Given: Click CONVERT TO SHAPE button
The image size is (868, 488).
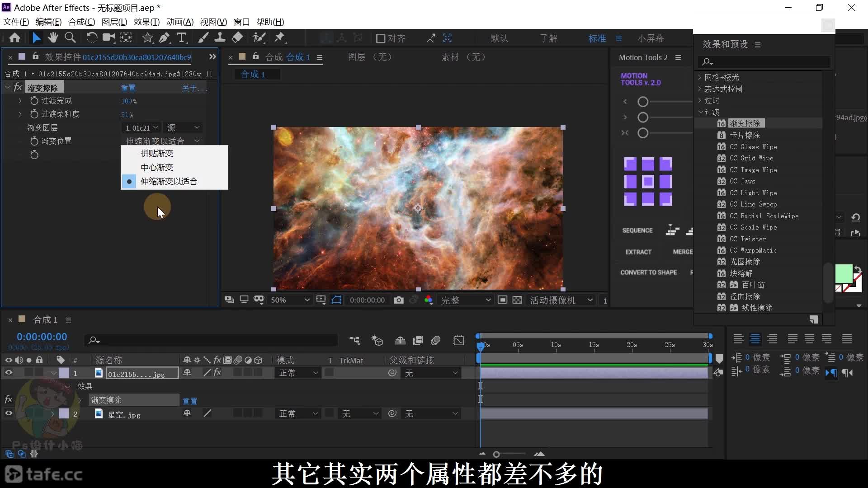Looking at the screenshot, I should [648, 272].
